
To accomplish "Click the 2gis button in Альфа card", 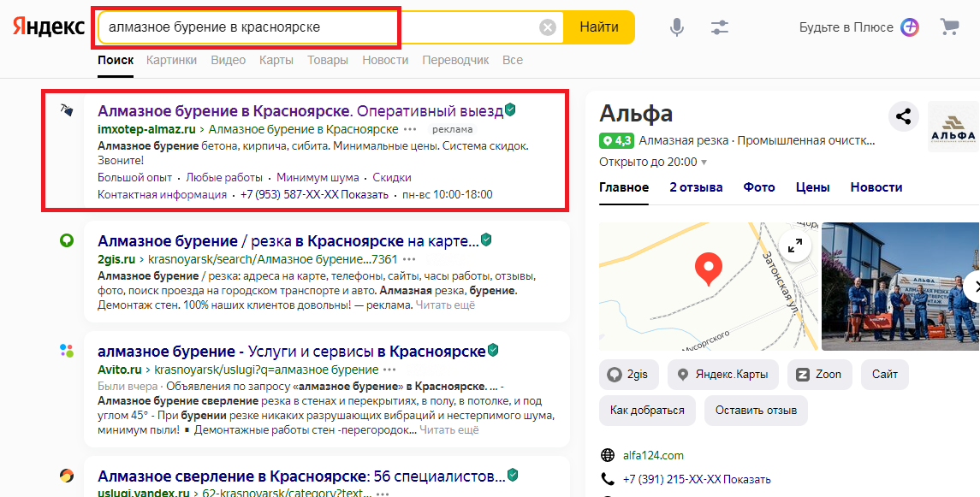I will (x=629, y=375).
